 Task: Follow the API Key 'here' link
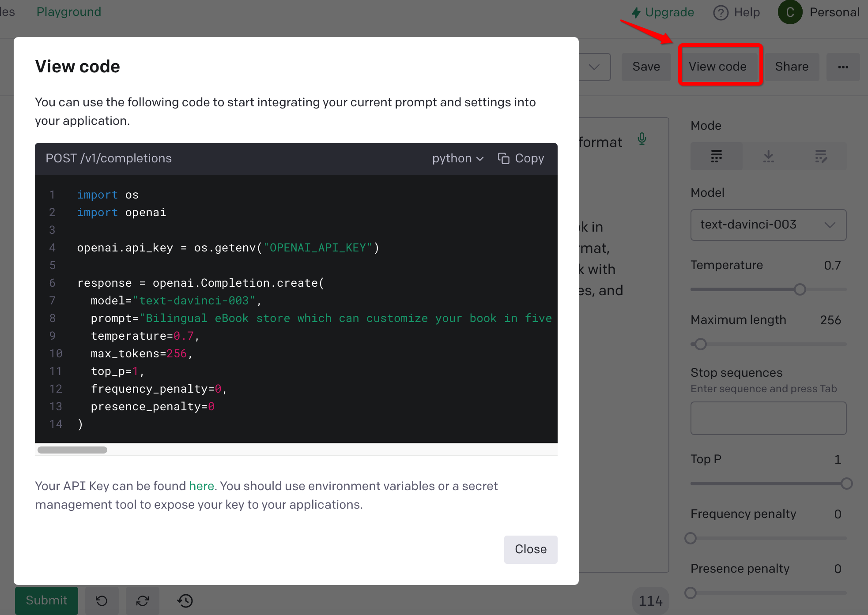tap(201, 486)
